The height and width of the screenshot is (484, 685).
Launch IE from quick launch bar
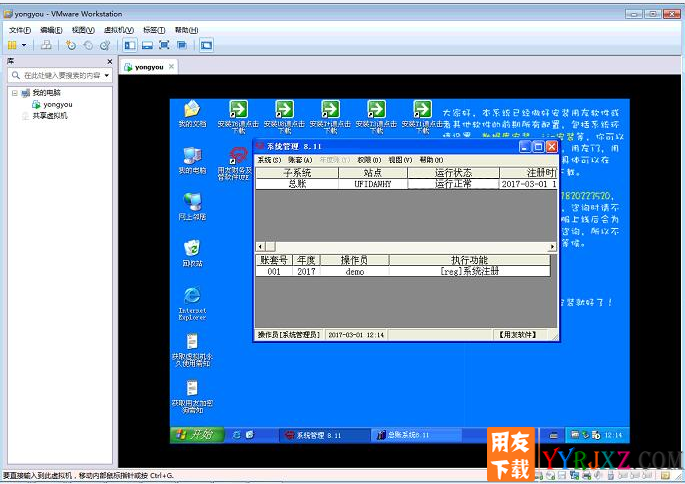tap(236, 435)
